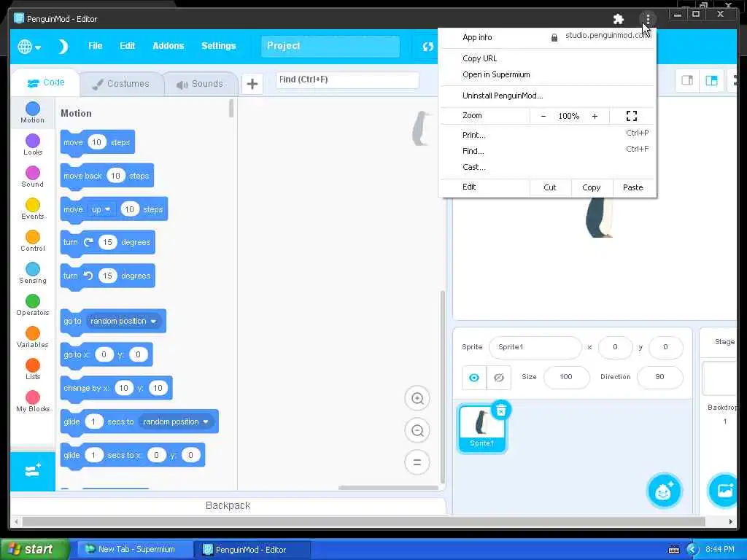This screenshot has width=747, height=560.
Task: Select the Motion block category
Action: coord(32,113)
